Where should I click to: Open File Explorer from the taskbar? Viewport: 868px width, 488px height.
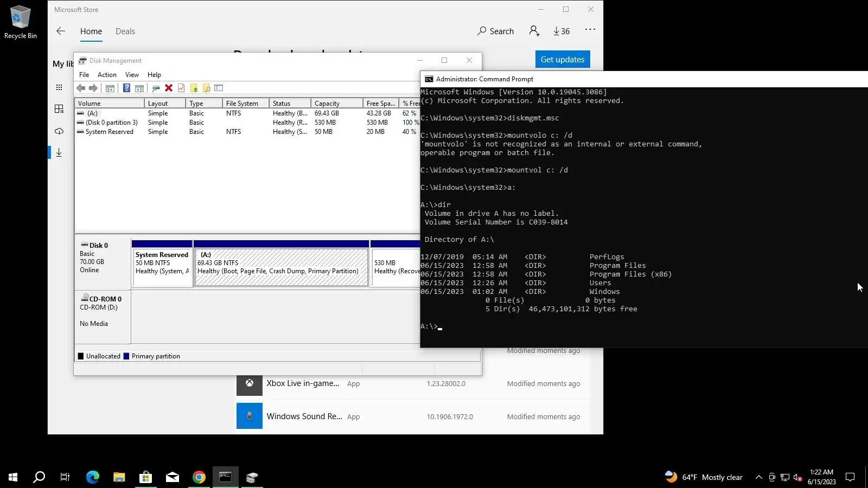119,477
